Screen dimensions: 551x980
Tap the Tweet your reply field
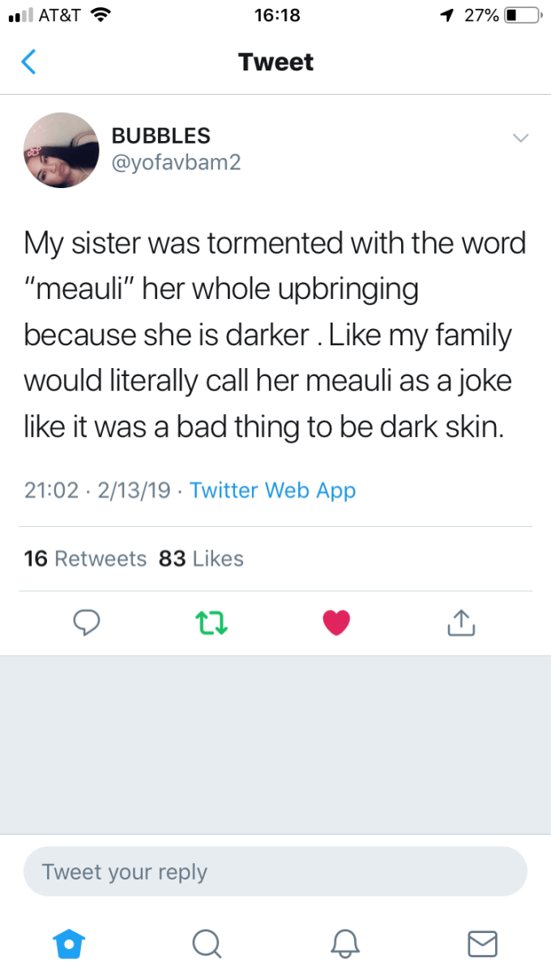coord(275,871)
